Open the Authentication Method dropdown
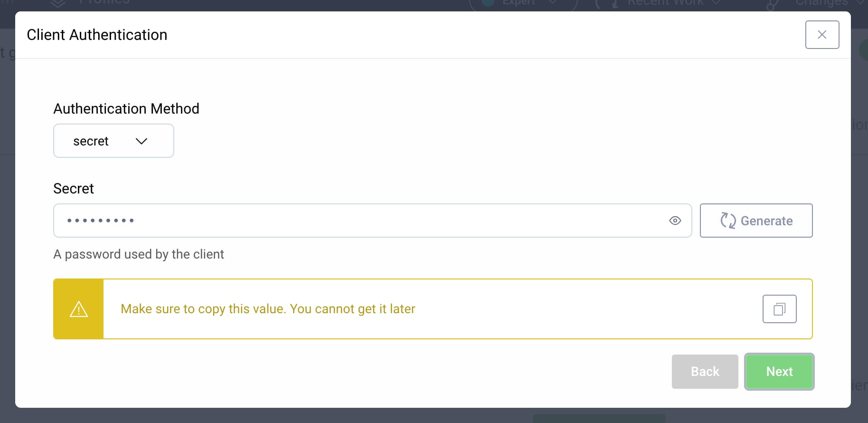The width and height of the screenshot is (868, 423). pyautogui.click(x=113, y=141)
